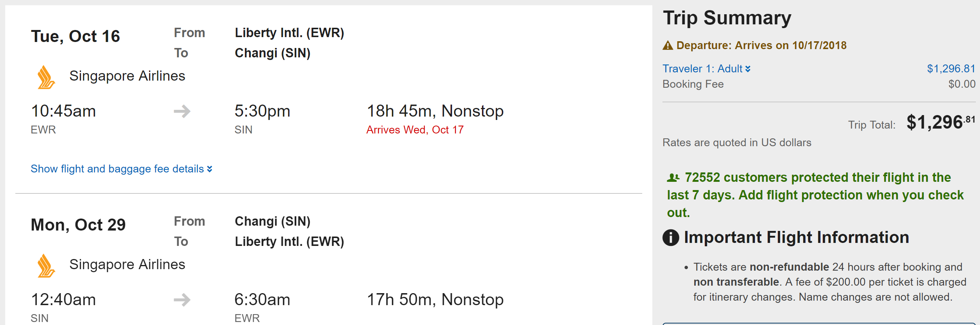This screenshot has width=980, height=325.
Task: Click the 17h 50m, Nonstop duration text
Action: pos(435,300)
